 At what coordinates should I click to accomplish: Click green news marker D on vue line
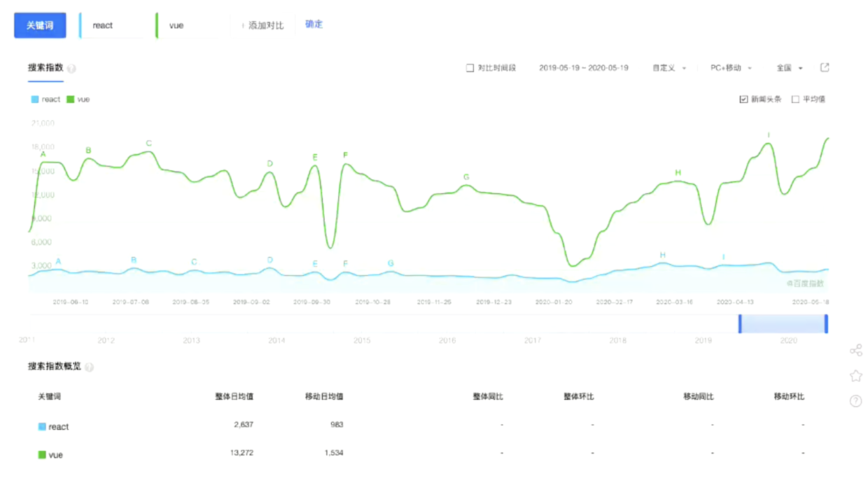click(x=270, y=164)
